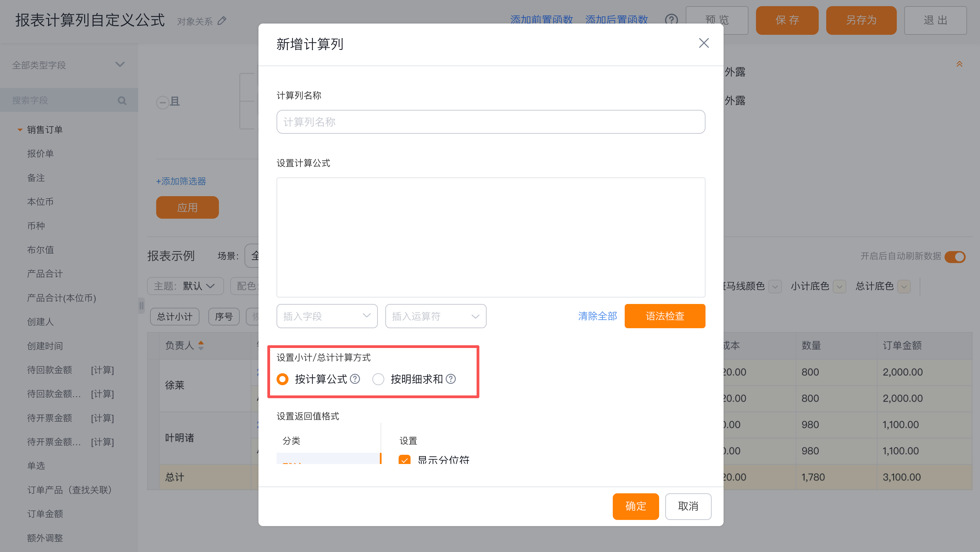Click the 计算列名称 input field
The height and width of the screenshot is (552, 980).
click(490, 122)
